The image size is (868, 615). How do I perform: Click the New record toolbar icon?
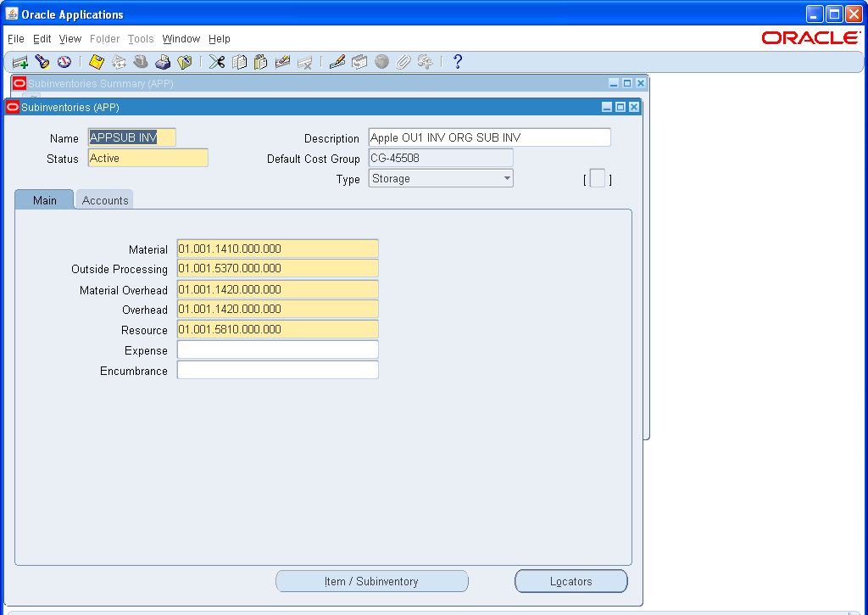pos(19,61)
